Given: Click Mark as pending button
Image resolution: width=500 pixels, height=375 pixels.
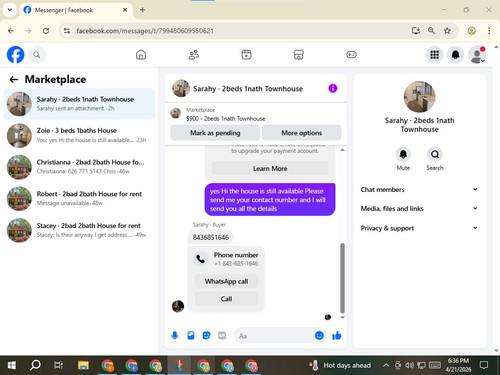Looking at the screenshot, I should 215,133.
